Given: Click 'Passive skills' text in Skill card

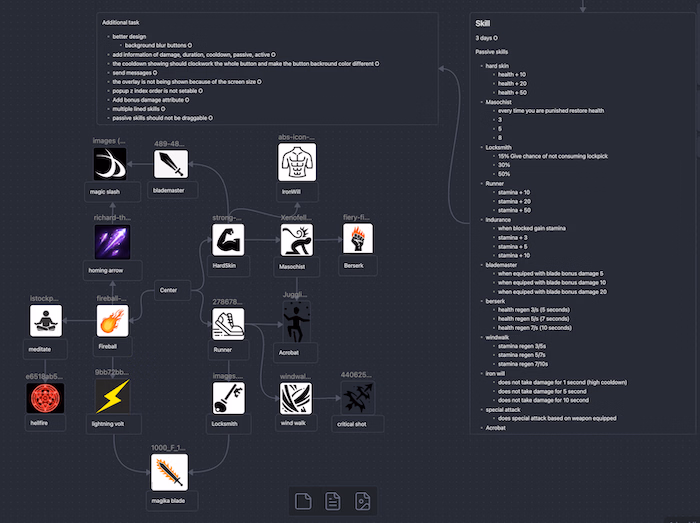Looking at the screenshot, I should (x=492, y=52).
